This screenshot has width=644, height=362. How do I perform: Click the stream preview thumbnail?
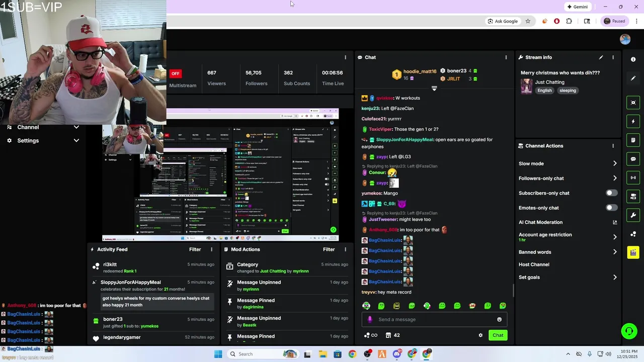220,175
